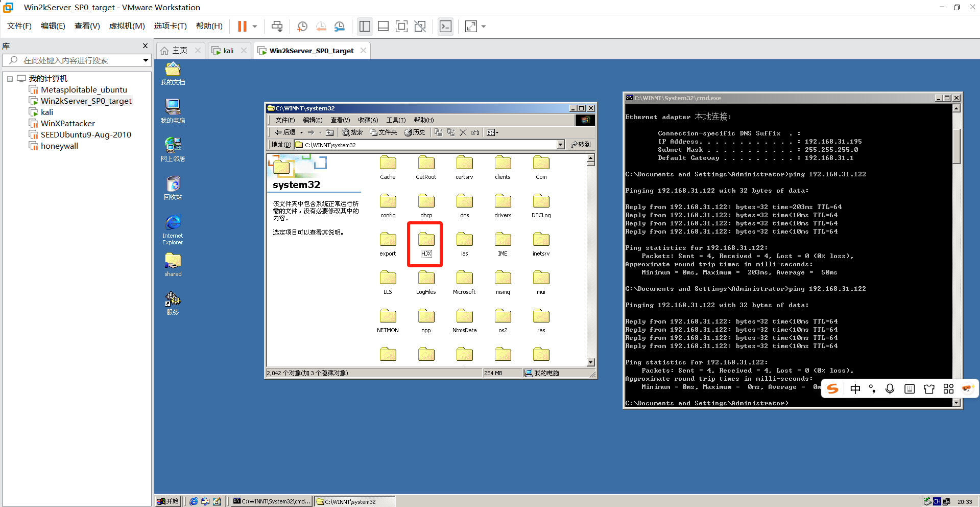Select the dhcp folder
Screen dimensions: 980x507
426,206
